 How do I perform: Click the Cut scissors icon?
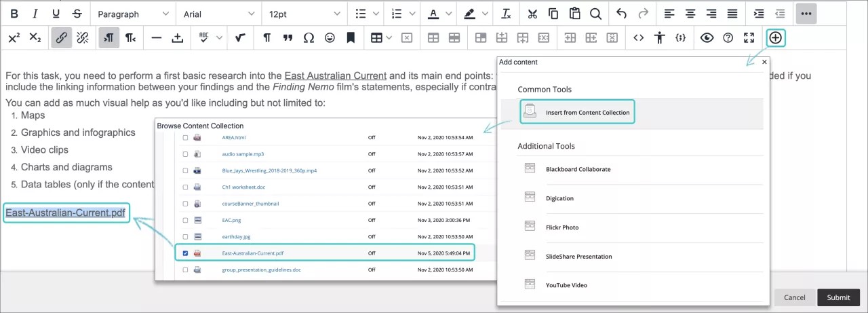[x=532, y=14]
